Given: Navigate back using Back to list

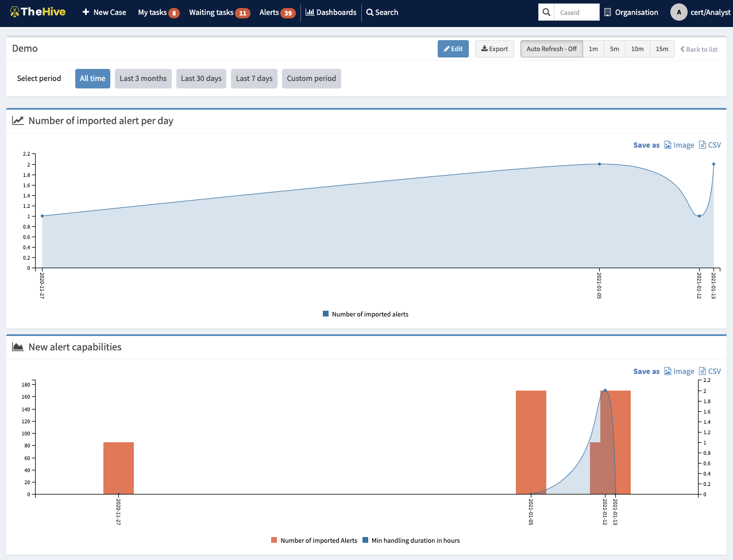Looking at the screenshot, I should (699, 49).
